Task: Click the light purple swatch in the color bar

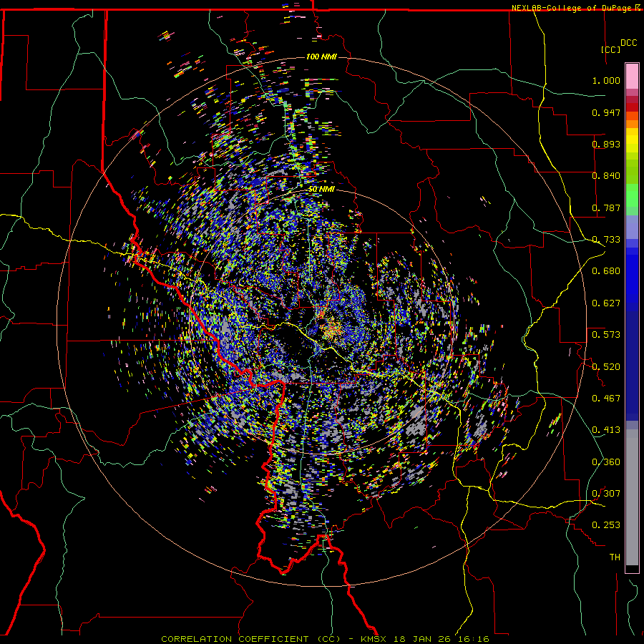Action: 632,227
